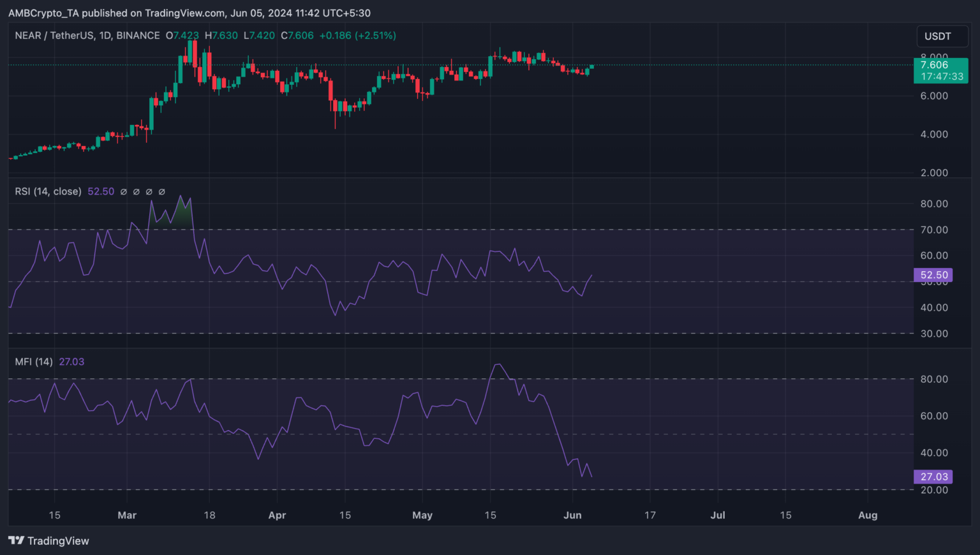
Task: Select Aug on the time axis
Action: [x=868, y=515]
